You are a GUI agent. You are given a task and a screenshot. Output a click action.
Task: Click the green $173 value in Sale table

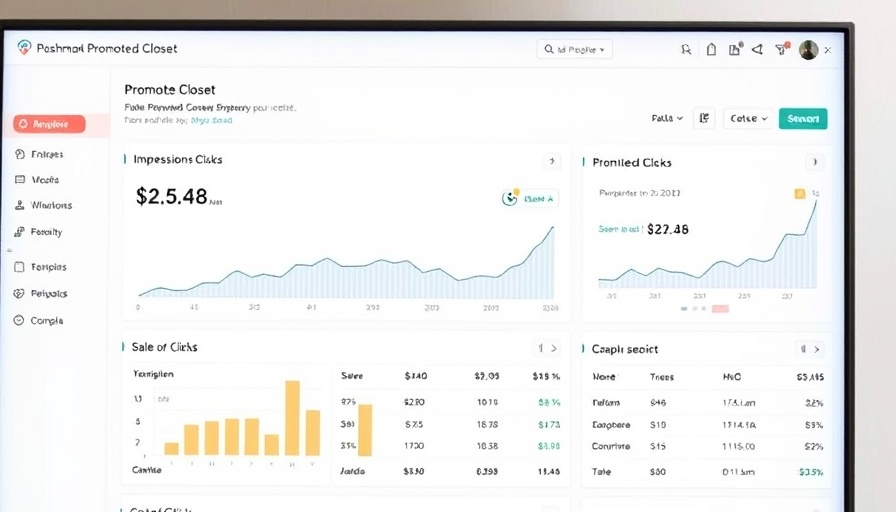[x=549, y=425]
